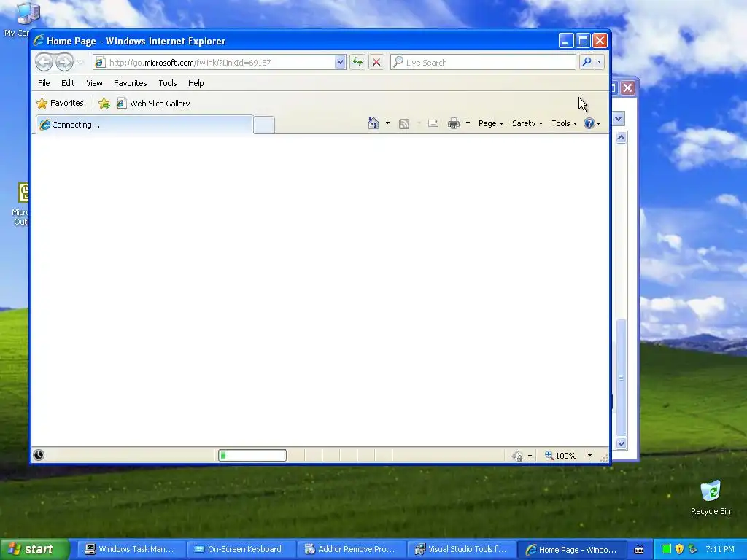Click the New Tab button

coord(264,125)
